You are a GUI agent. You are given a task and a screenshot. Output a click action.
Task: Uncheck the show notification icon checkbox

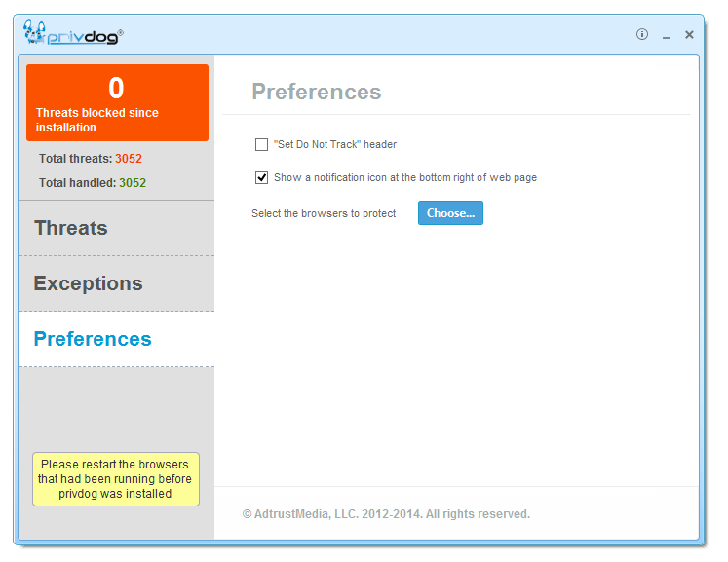pyautogui.click(x=261, y=178)
